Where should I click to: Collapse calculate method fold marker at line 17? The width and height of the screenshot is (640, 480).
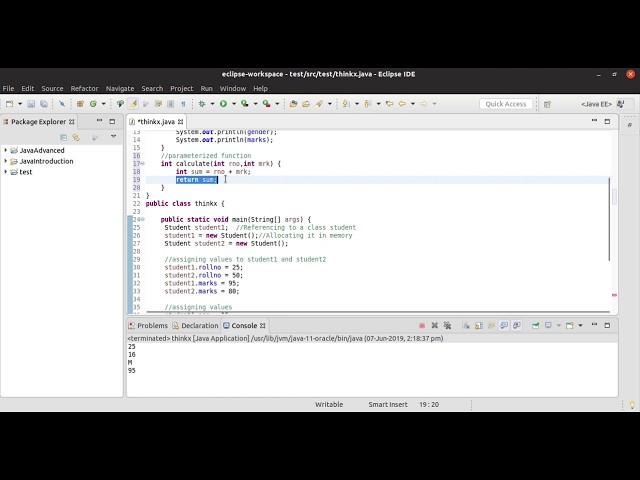(142, 163)
